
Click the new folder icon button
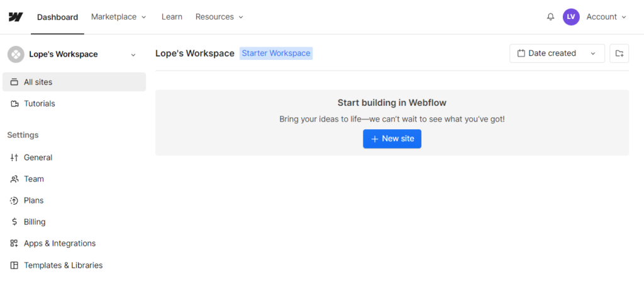point(619,54)
